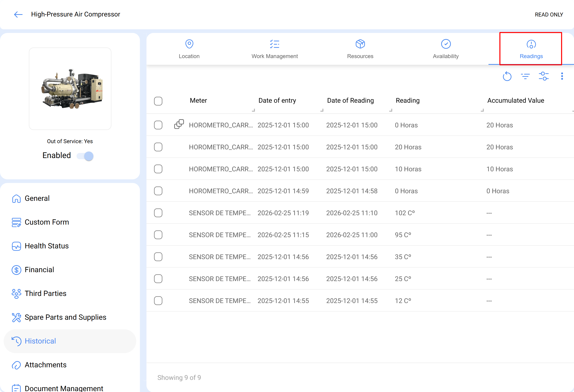Click the Meter column resize handle

point(253,110)
